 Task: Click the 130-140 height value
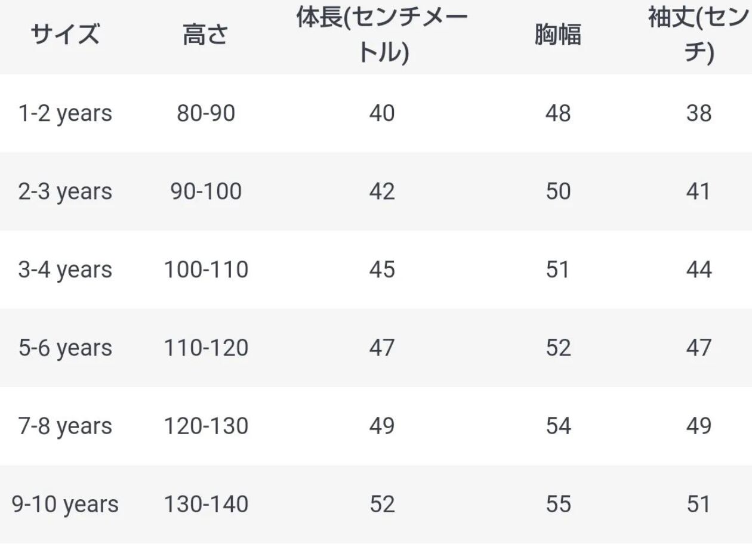click(205, 505)
